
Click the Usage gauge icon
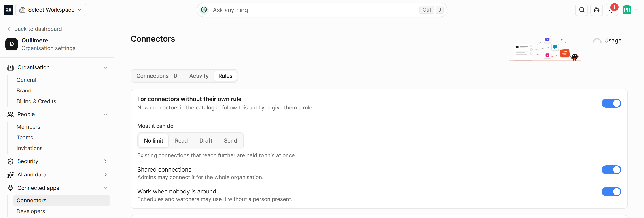[x=597, y=41]
